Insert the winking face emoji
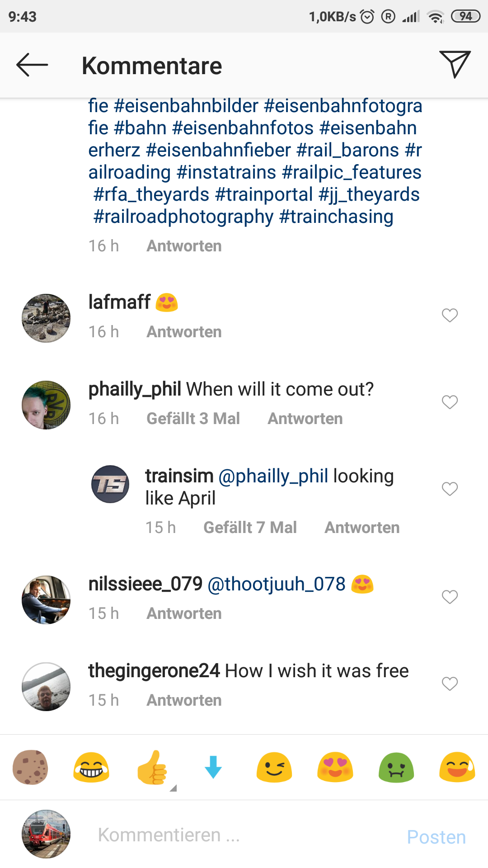 [274, 767]
